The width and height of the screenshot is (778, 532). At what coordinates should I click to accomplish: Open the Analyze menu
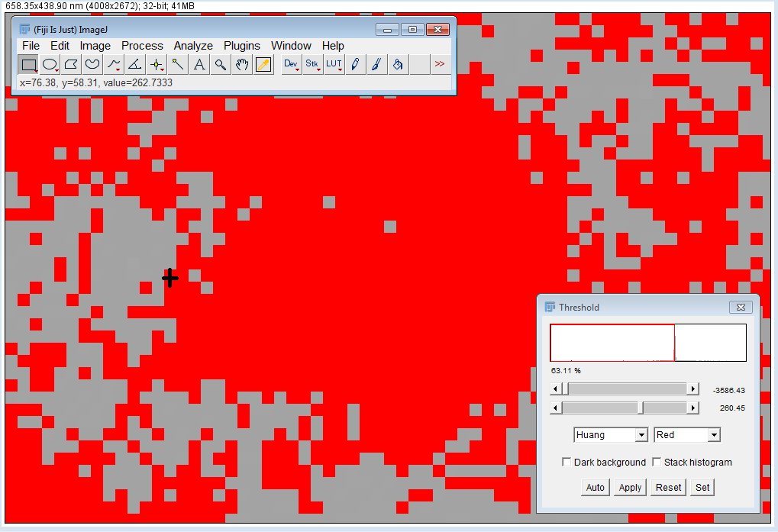(193, 46)
